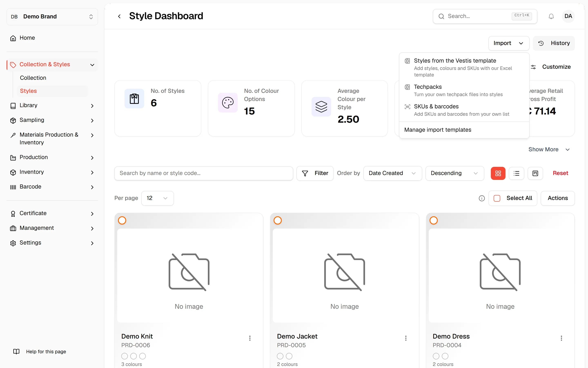
Task: Focus the top global Search field
Action: pos(485,16)
